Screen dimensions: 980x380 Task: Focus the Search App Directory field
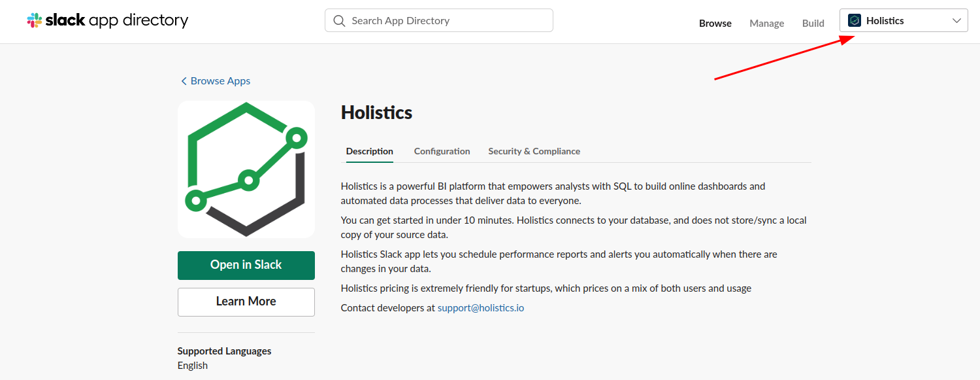click(439, 20)
